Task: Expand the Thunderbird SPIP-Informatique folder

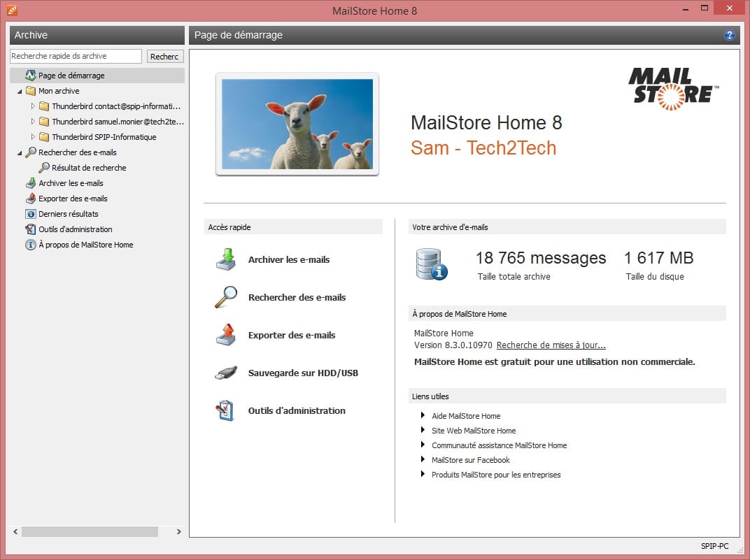Action: point(33,136)
